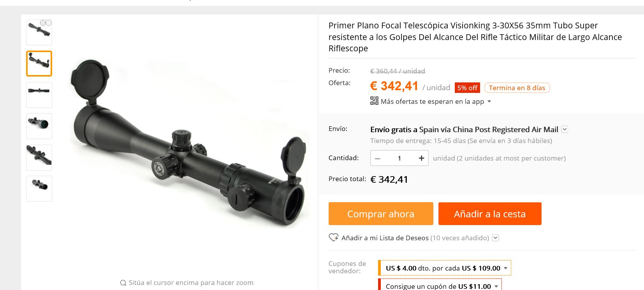Screen dimensions: 644x290
Task: Click the quantity input field
Action: (x=399, y=158)
